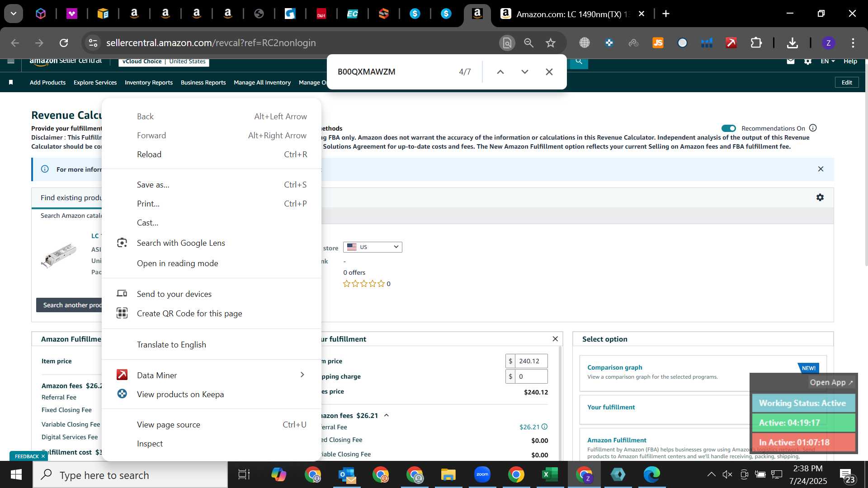Click the Open App button in overlay
This screenshot has height=488, width=868.
click(x=831, y=382)
